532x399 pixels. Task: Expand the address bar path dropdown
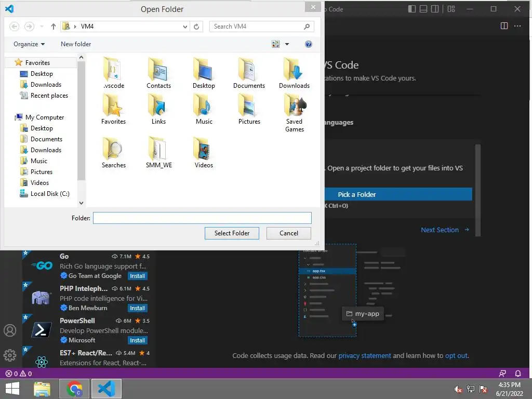[x=185, y=26]
